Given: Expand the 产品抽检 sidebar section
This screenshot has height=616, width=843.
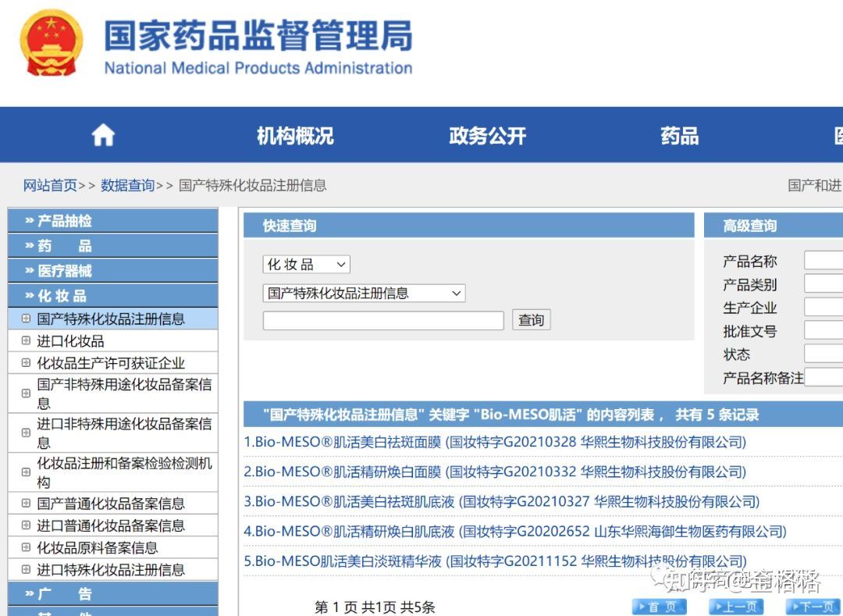Looking at the screenshot, I should pos(113,221).
